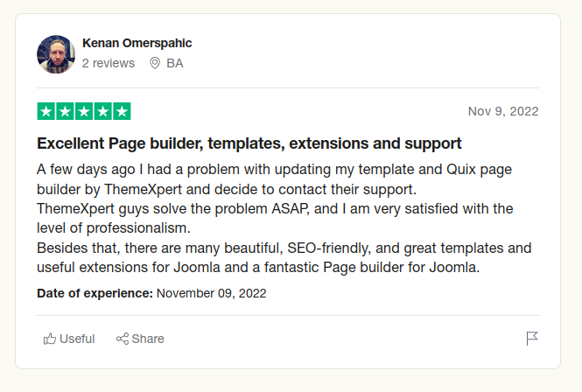This screenshot has height=392, width=582.
Task: Mark the review as Useful
Action: click(69, 339)
